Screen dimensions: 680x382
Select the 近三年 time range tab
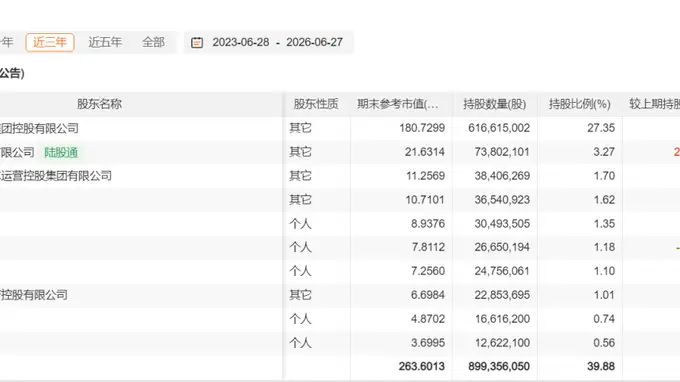(x=50, y=42)
